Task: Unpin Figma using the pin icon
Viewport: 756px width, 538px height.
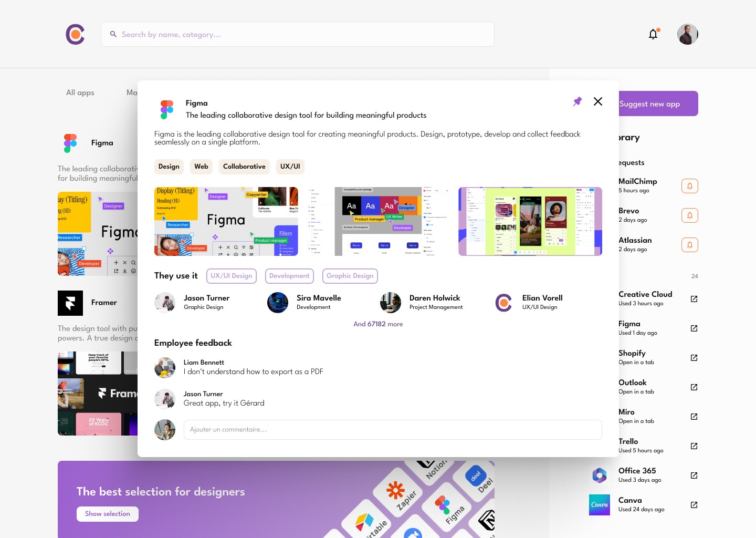Action: 577,101
